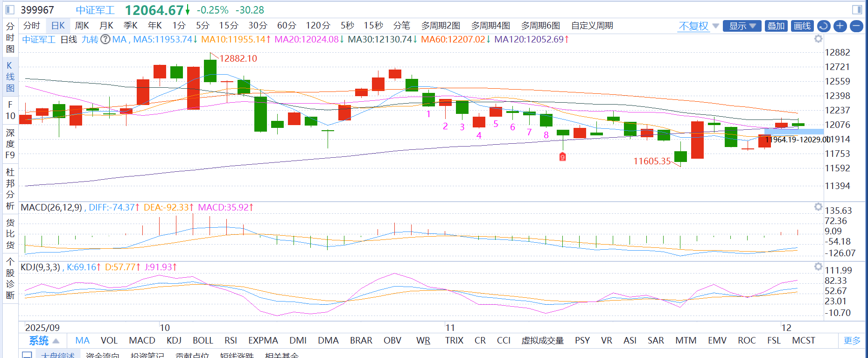Click the chart refresh/reset circular icon
868x358 pixels.
tap(824, 26)
